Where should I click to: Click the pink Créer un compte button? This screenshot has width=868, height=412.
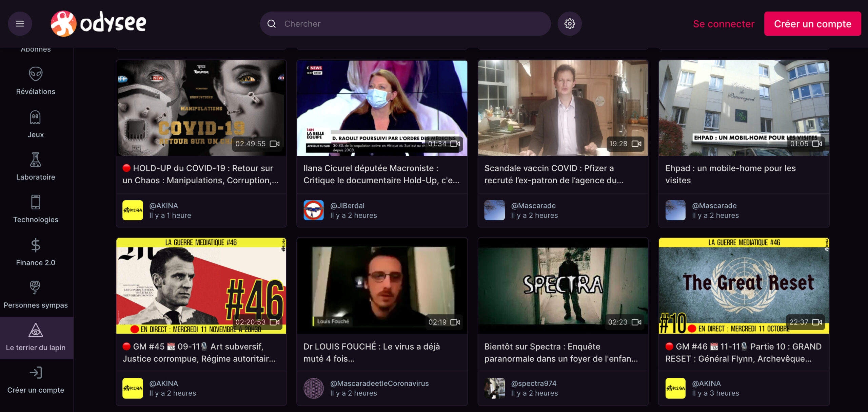point(812,24)
